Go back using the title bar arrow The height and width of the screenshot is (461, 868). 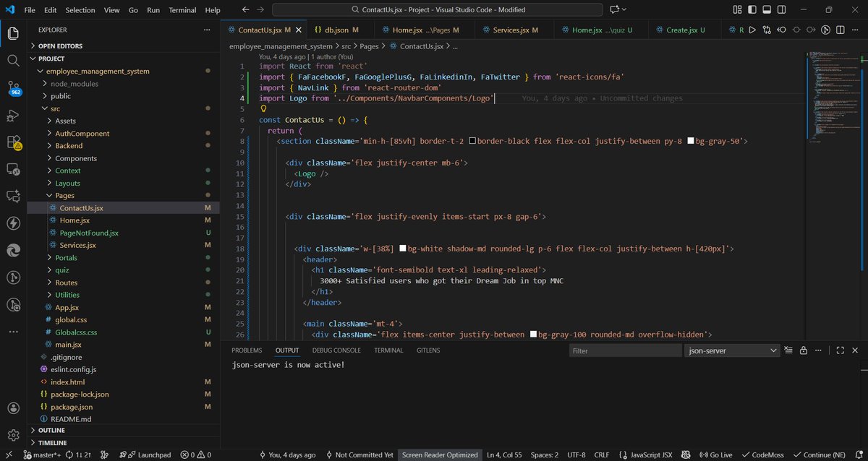(246, 10)
